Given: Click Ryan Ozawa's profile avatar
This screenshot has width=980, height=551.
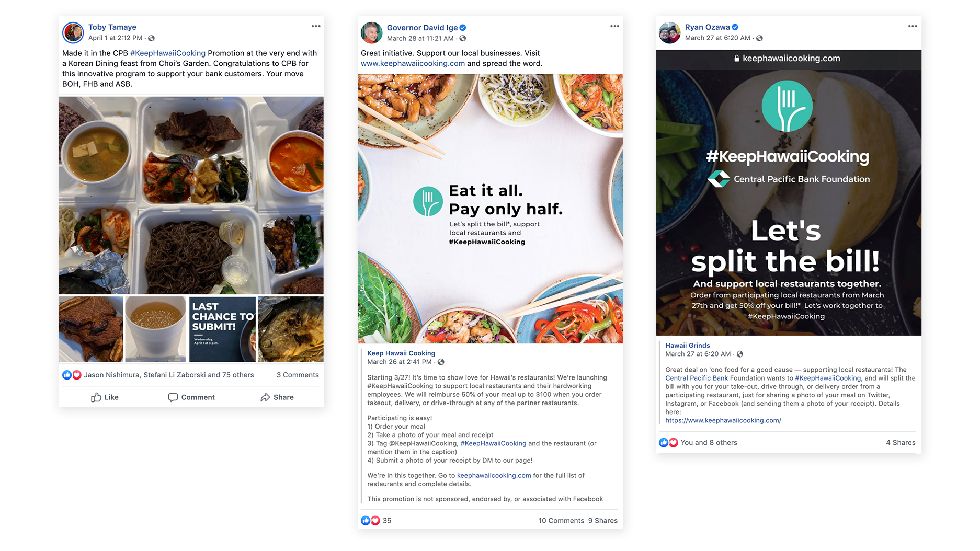Looking at the screenshot, I should (x=669, y=32).
